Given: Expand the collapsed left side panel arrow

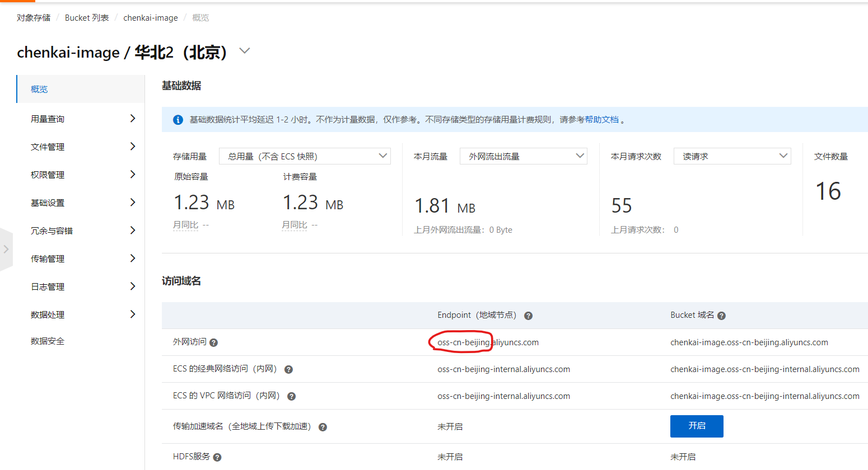Looking at the screenshot, I should tap(6, 250).
